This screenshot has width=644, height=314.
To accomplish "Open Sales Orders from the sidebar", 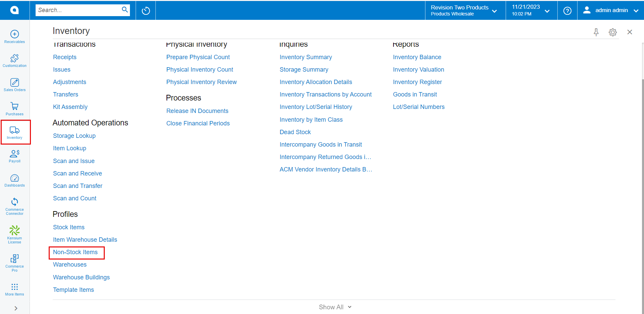I will pos(14,85).
